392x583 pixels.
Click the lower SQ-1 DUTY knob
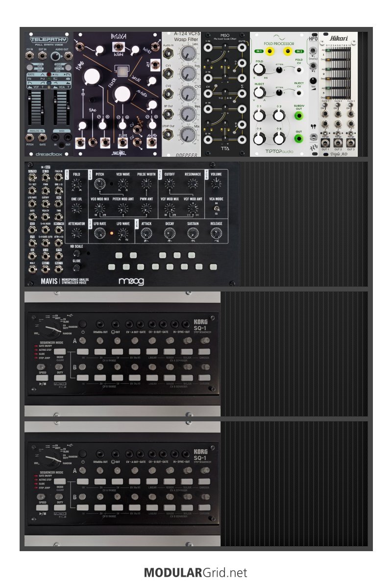click(x=60, y=497)
